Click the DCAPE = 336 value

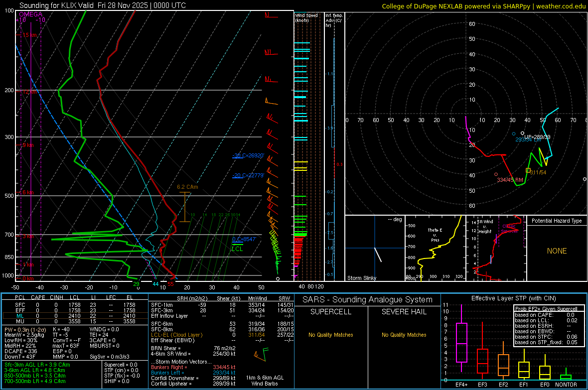tap(21, 351)
